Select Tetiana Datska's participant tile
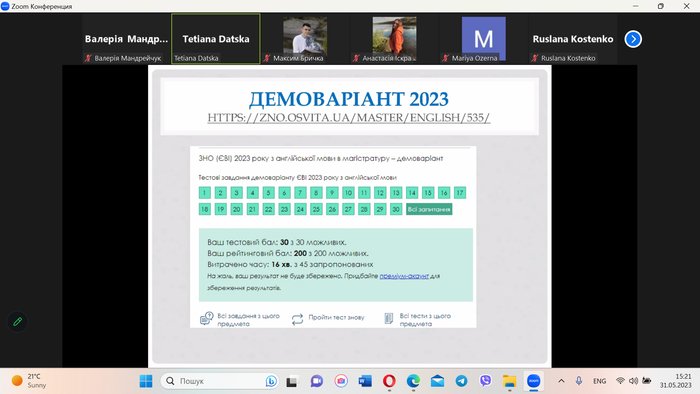This screenshot has width=700, height=394. point(216,39)
